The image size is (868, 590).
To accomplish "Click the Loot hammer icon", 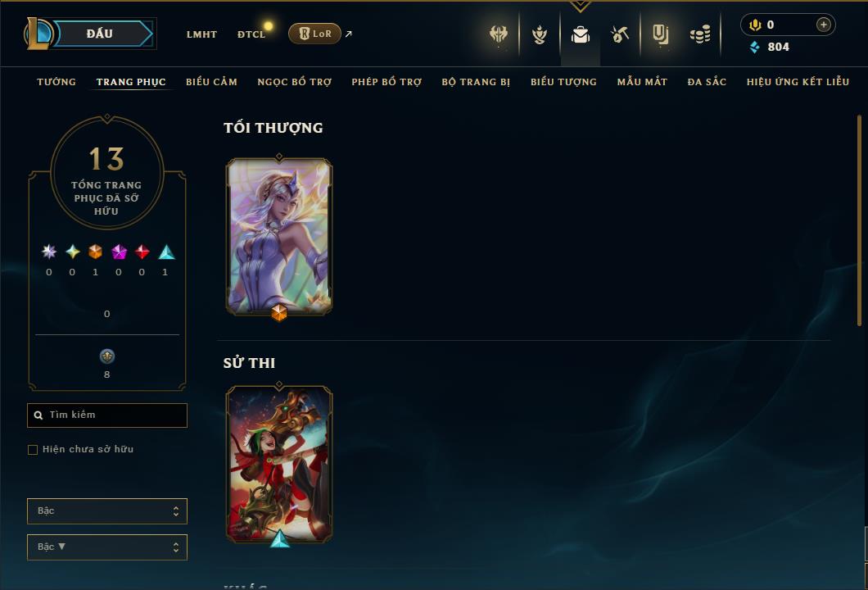I will point(619,35).
